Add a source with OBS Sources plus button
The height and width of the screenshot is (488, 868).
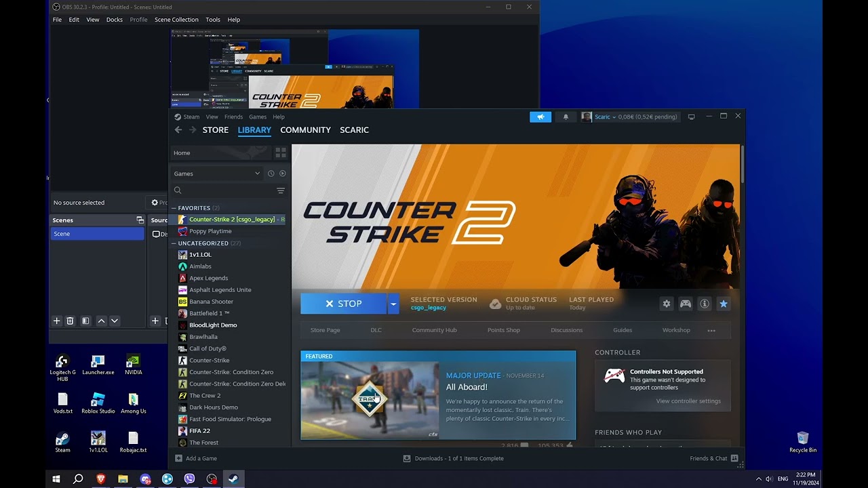coord(155,321)
